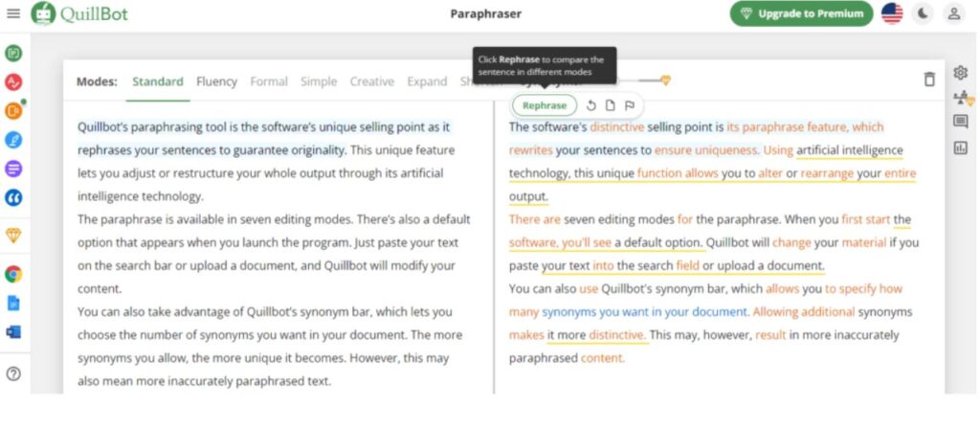The height and width of the screenshot is (432, 980).
Task: Switch to the Simple mode tab
Action: (319, 82)
